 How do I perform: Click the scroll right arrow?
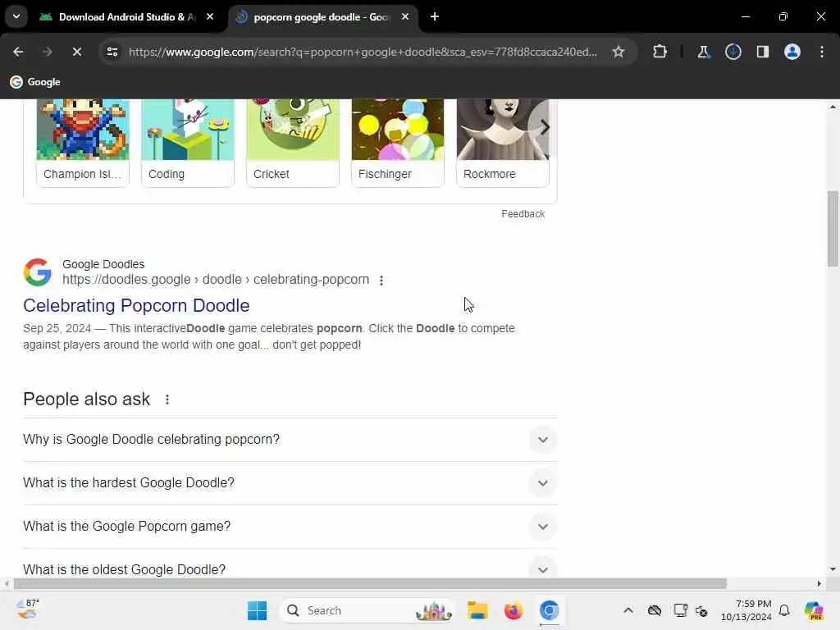[819, 583]
